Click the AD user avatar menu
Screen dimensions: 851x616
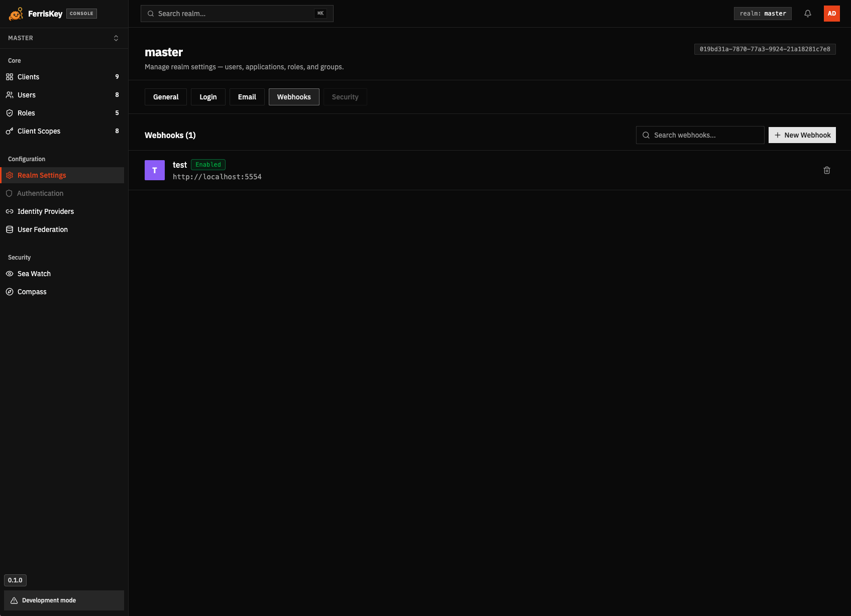point(832,14)
